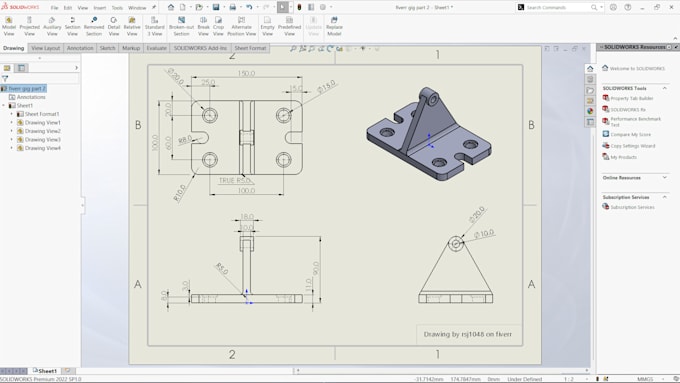Expand the Online Resources section

pos(664,177)
